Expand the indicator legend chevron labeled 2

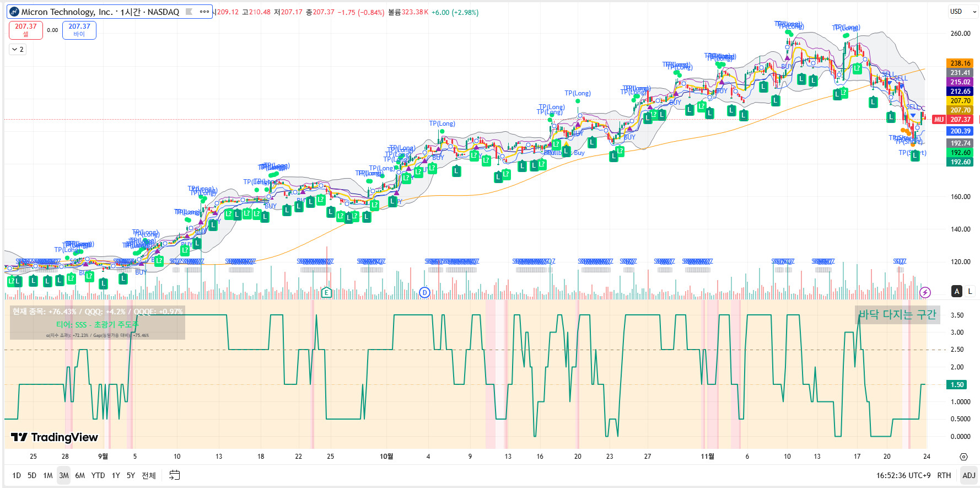click(x=18, y=50)
